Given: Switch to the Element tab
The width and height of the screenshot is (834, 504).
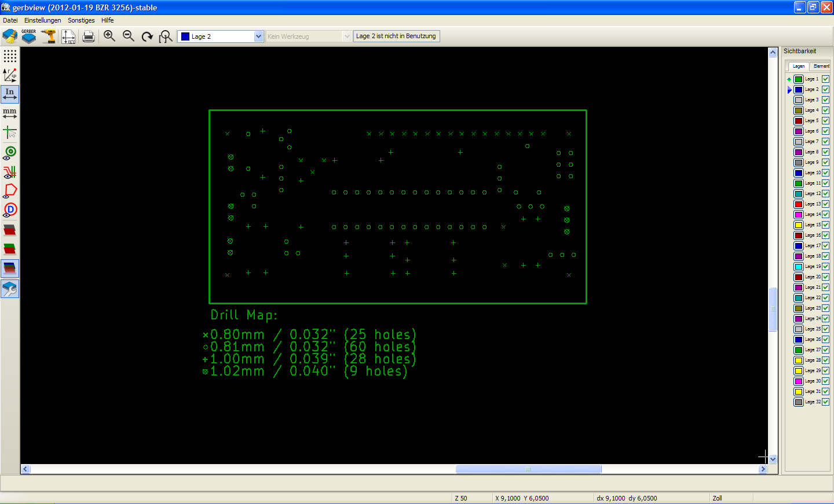Looking at the screenshot, I should [821, 66].
